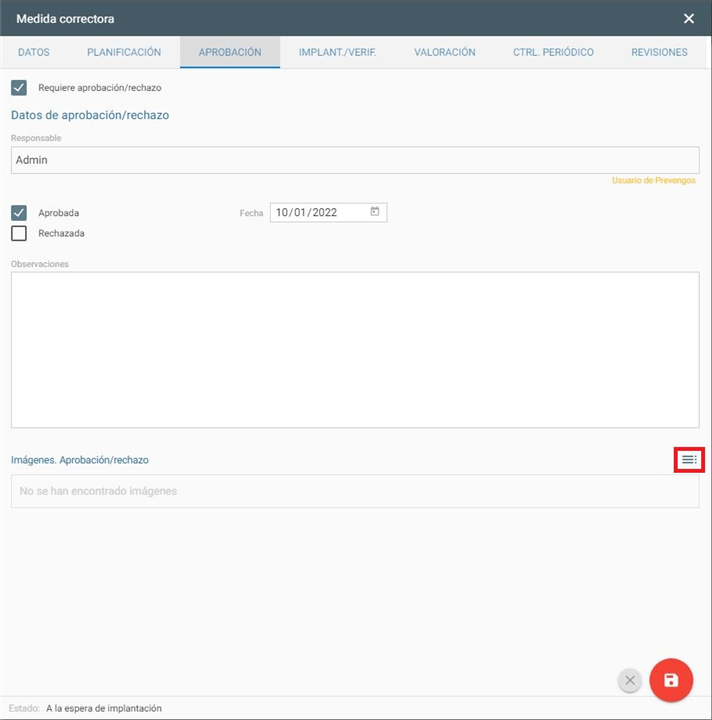Toggle the Aprobada checkbox

point(19,213)
